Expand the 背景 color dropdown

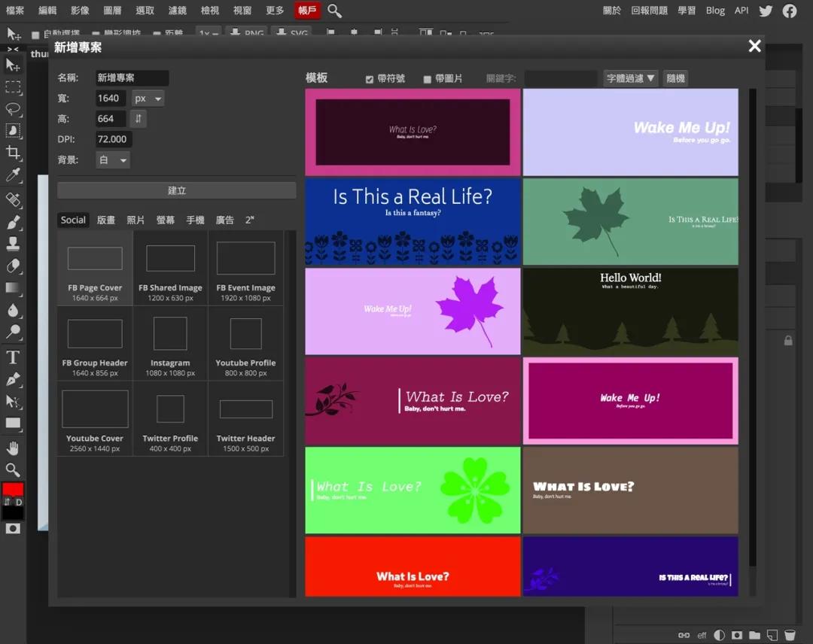click(113, 159)
